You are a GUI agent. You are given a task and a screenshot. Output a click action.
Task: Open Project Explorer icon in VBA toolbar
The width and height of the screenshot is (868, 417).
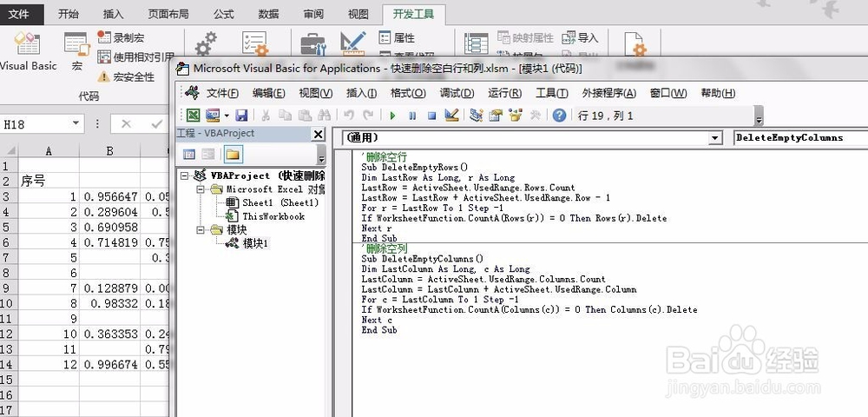point(476,116)
